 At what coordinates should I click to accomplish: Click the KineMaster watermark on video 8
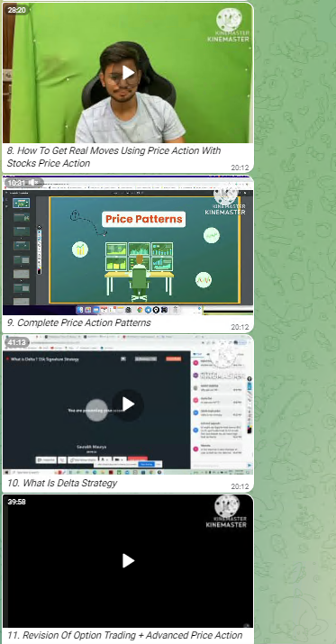[x=228, y=25]
